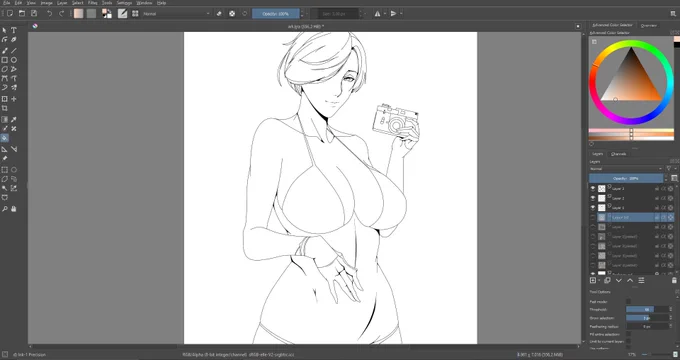Click the Grow selection input field
Image resolution: width=680 pixels, height=360 pixels.
(647, 318)
